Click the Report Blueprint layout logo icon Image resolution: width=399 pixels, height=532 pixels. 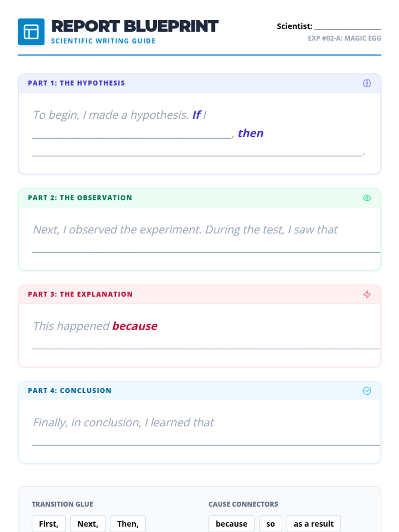[x=31, y=32]
